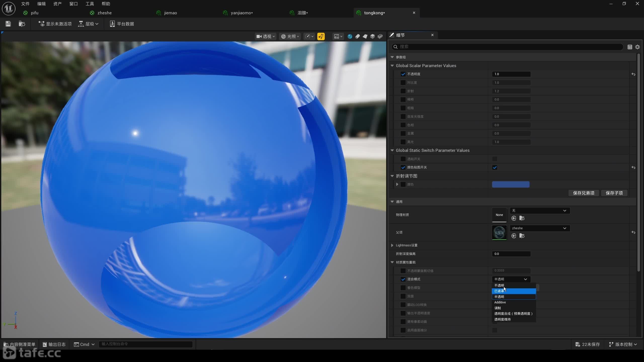This screenshot has height=362, width=644.
Task: Expand the Lightmass设置 section
Action: tap(392, 245)
